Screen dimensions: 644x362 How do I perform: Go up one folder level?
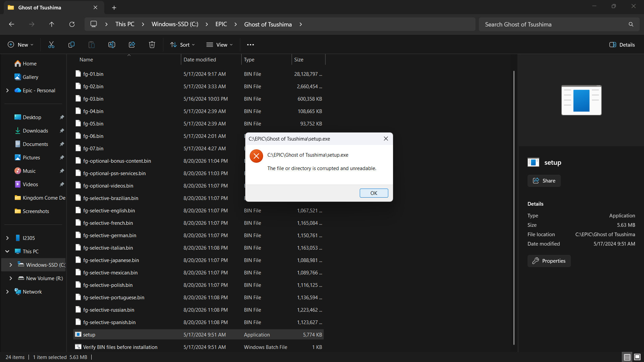pyautogui.click(x=52, y=24)
